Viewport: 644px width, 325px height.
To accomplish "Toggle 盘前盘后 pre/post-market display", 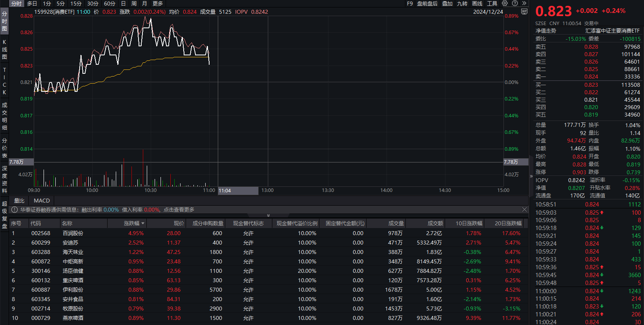I will coord(427,4).
